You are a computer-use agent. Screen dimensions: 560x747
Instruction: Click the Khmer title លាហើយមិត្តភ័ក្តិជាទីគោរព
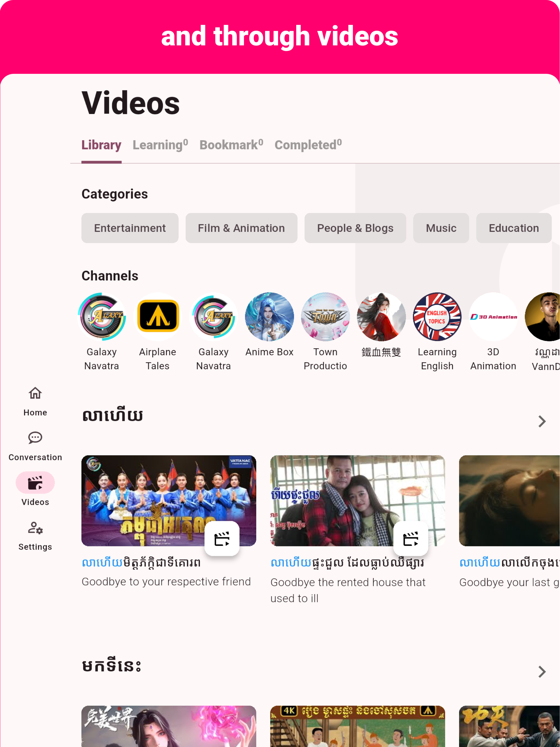point(141,563)
